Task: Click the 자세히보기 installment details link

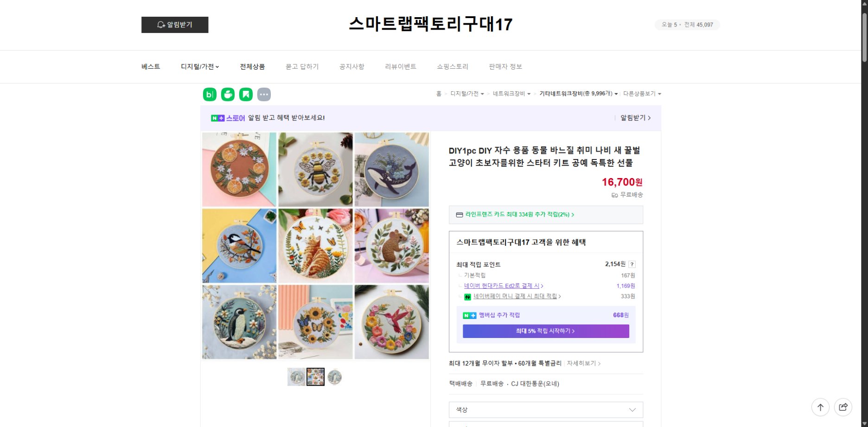Action: [x=581, y=363]
